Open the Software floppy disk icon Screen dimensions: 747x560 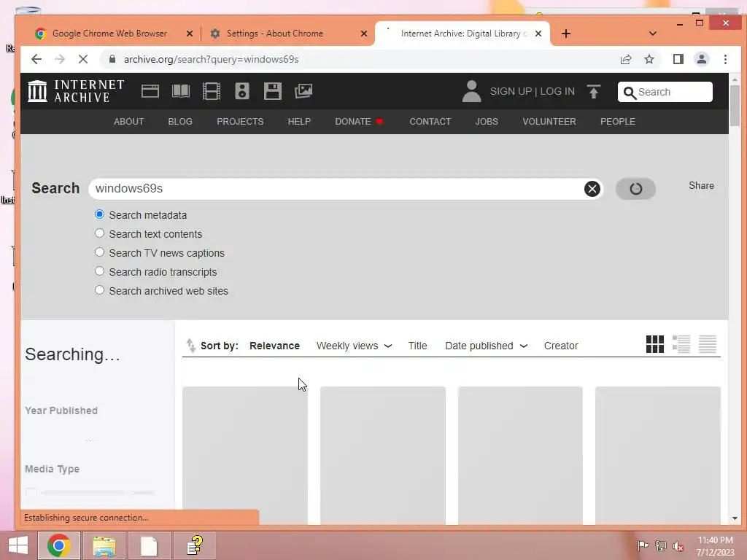pyautogui.click(x=273, y=91)
